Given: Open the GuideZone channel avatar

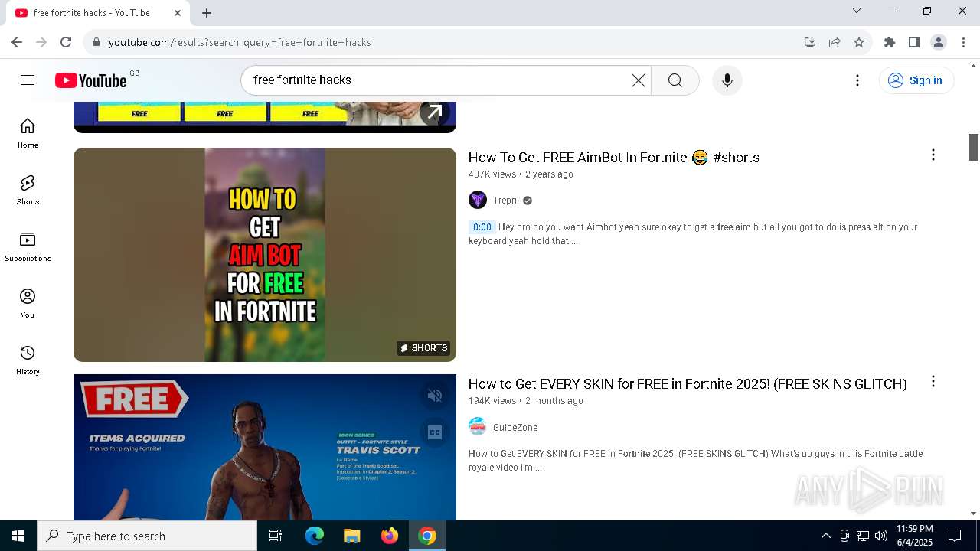Looking at the screenshot, I should click(478, 427).
